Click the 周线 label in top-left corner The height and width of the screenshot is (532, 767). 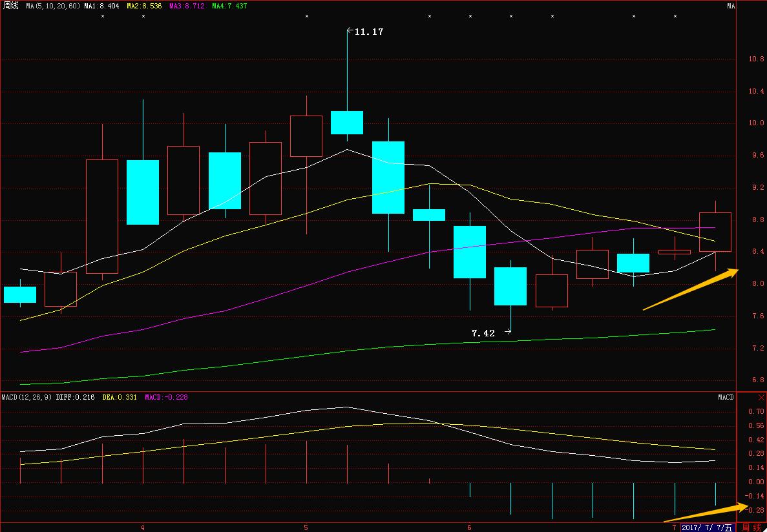pos(11,6)
